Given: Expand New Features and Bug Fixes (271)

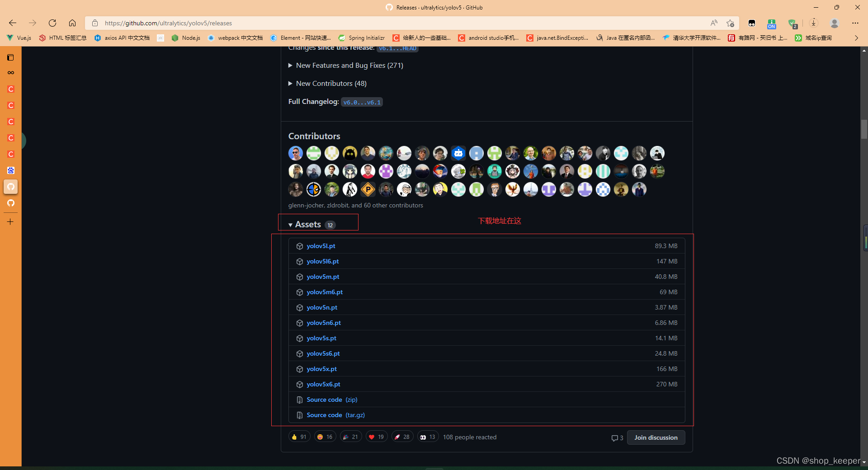Looking at the screenshot, I should point(346,66).
